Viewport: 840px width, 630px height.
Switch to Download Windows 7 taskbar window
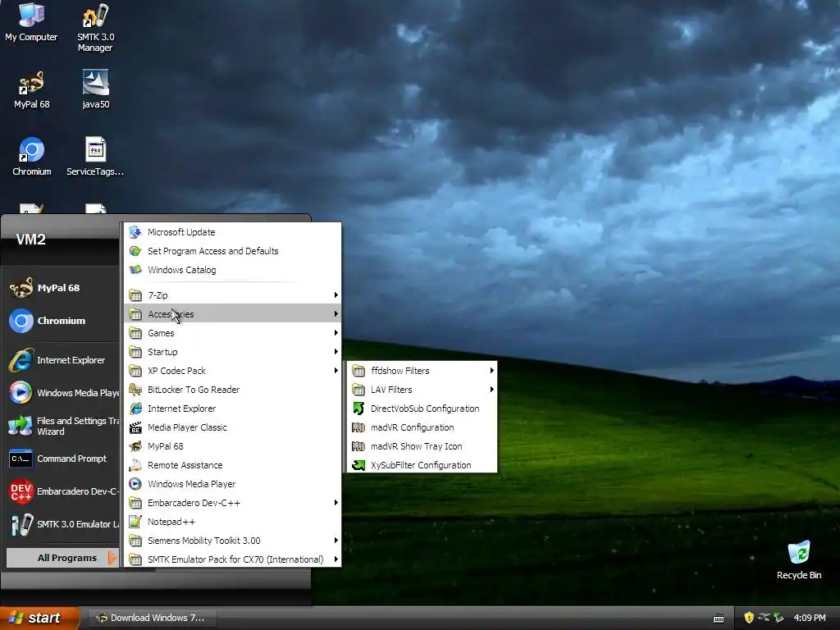coord(152,618)
